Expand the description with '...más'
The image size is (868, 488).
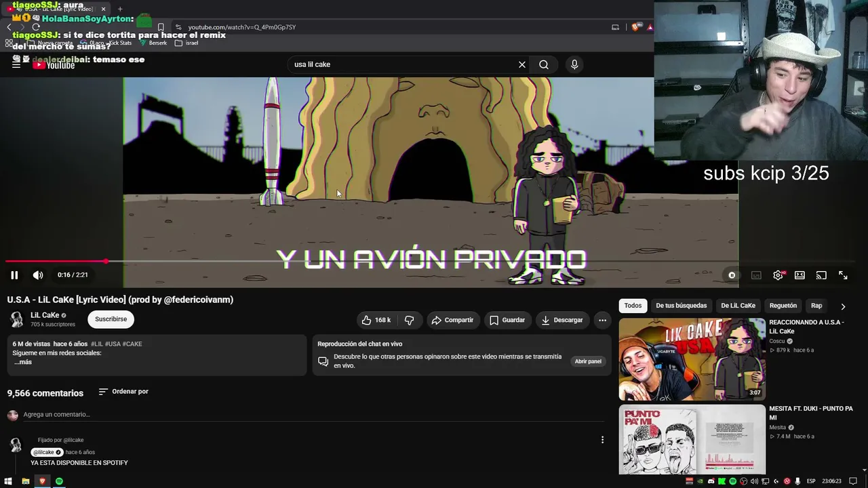(x=23, y=362)
